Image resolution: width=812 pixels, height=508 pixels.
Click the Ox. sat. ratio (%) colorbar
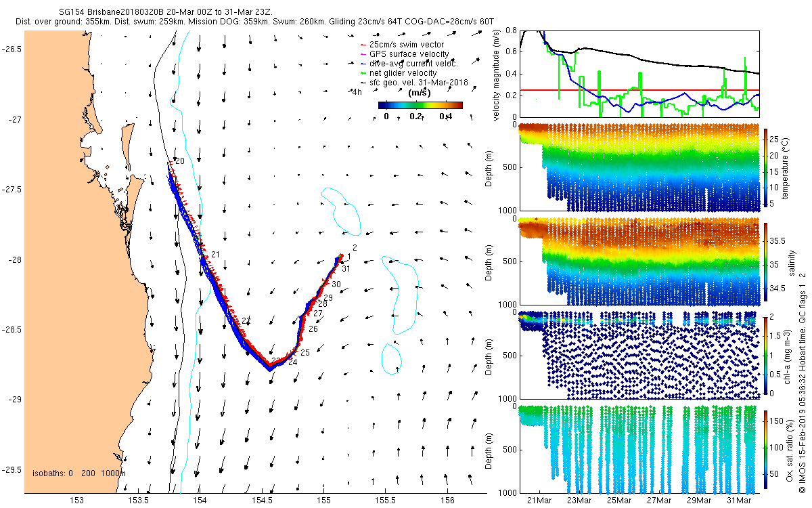[767, 448]
